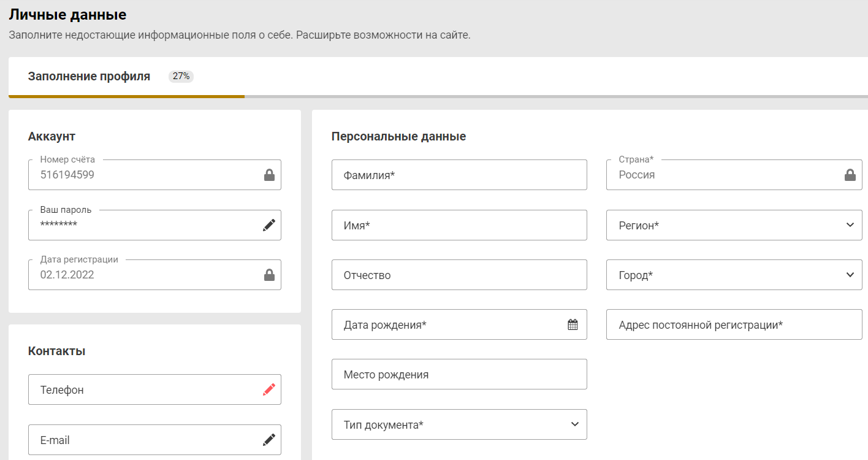
Task: Open the calendar icon in Дата рождения
Action: point(573,325)
